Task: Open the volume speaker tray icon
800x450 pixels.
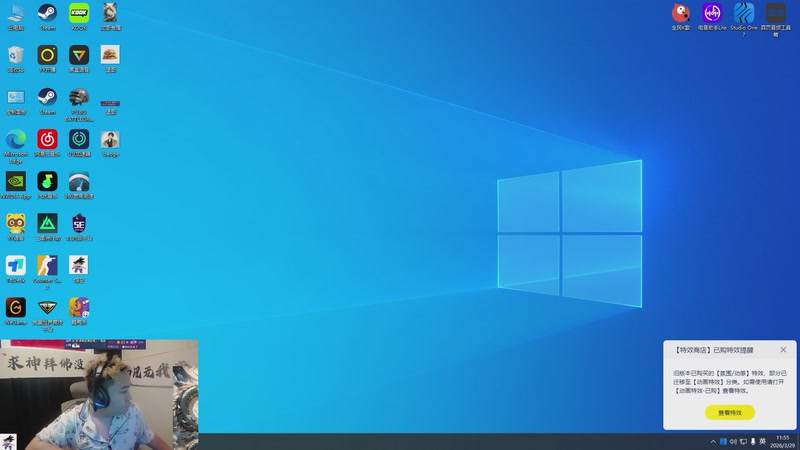Action: pyautogui.click(x=733, y=442)
